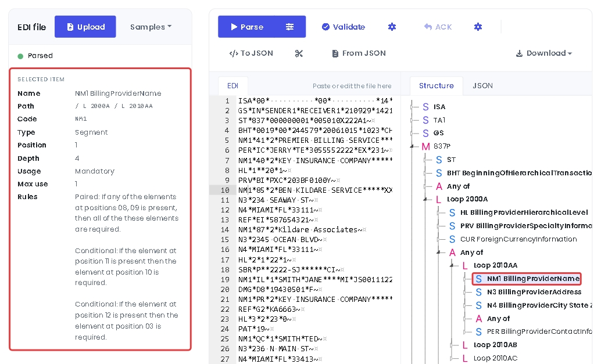Screen dimensions: 601x364
Task: Click the scissors split icon
Action: (x=299, y=53)
